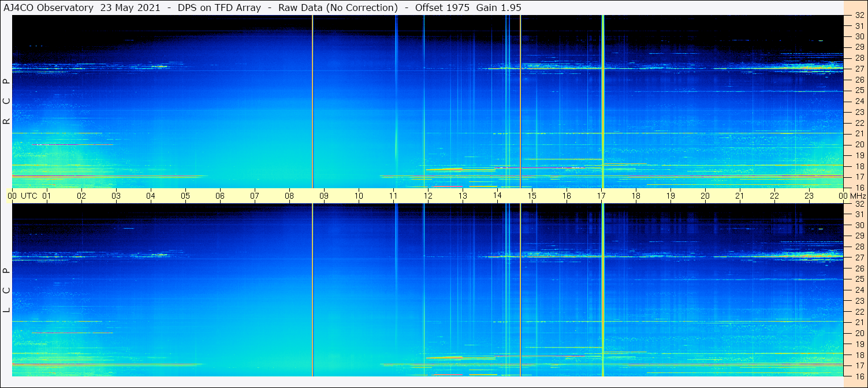Click the '13' hour label on time axis
Image resolution: width=868 pixels, height=388 pixels.
463,196
